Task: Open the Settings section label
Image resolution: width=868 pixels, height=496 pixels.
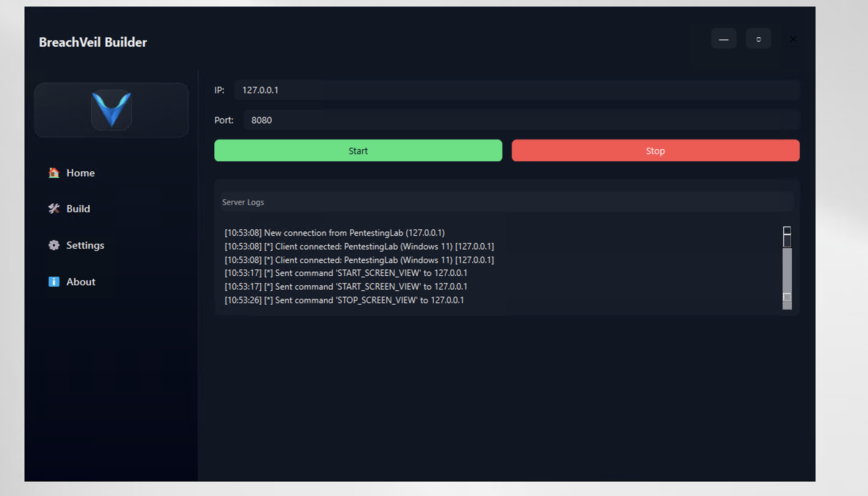Action: [x=85, y=245]
